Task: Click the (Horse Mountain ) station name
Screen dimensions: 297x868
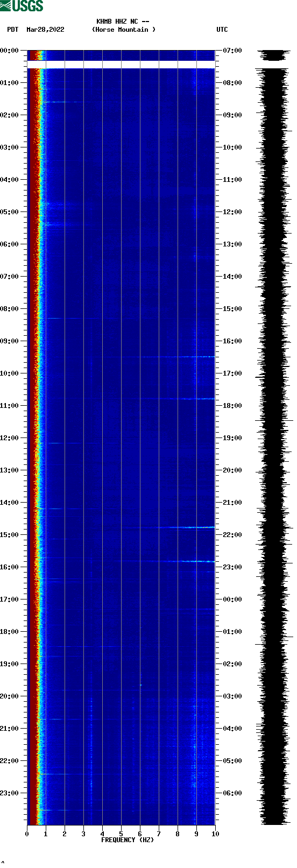Action: (124, 30)
